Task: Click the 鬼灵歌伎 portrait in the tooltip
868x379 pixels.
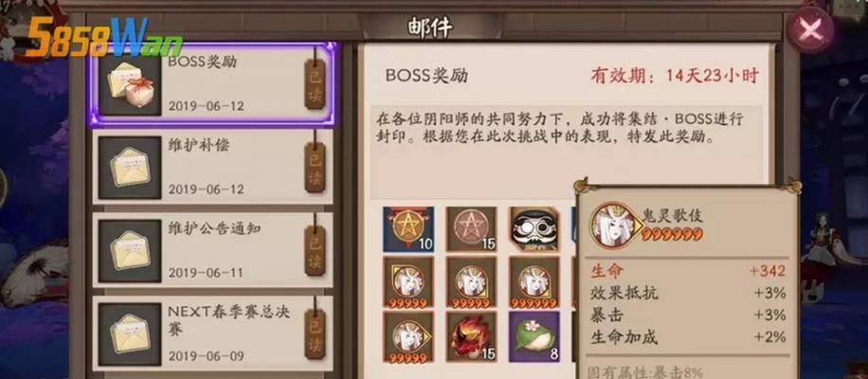Action: coord(613,224)
